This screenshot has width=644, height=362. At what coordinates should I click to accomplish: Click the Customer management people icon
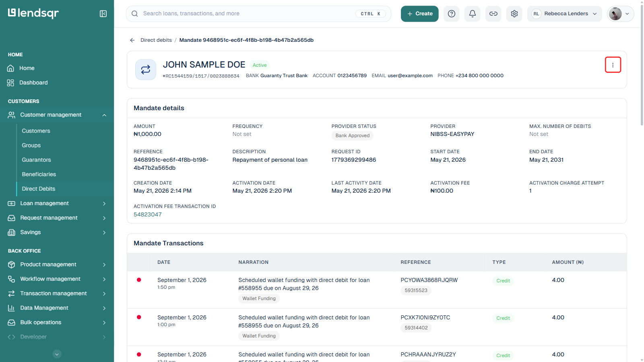point(11,115)
